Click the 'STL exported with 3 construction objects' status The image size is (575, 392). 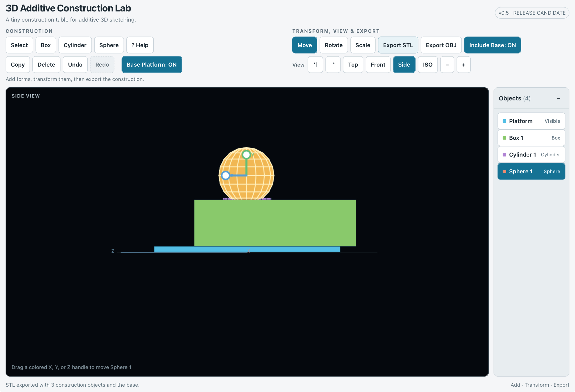(x=72, y=385)
